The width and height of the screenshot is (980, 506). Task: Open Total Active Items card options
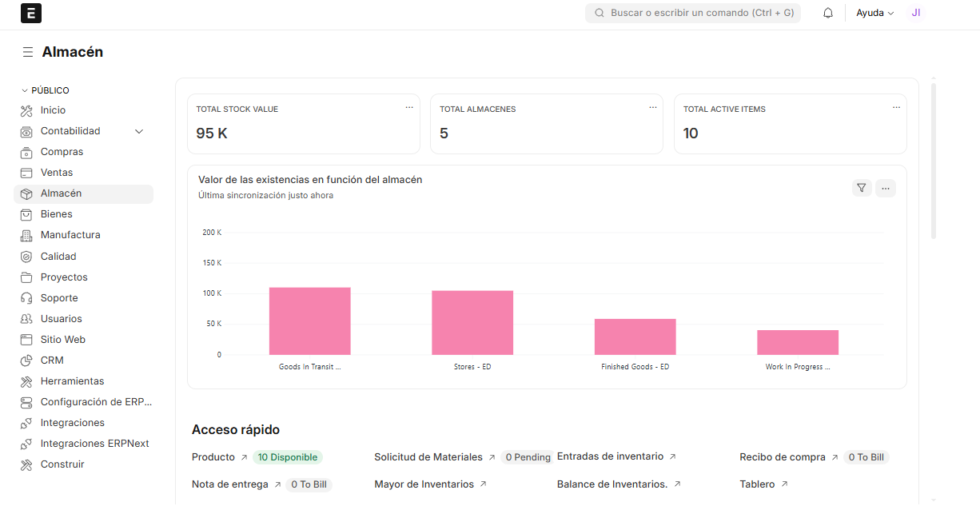point(896,107)
